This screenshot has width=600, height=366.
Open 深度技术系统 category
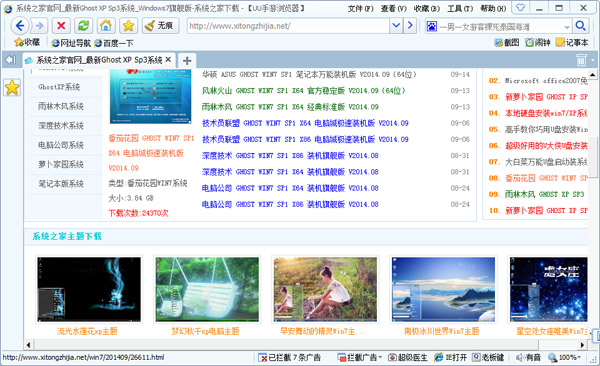[60, 126]
